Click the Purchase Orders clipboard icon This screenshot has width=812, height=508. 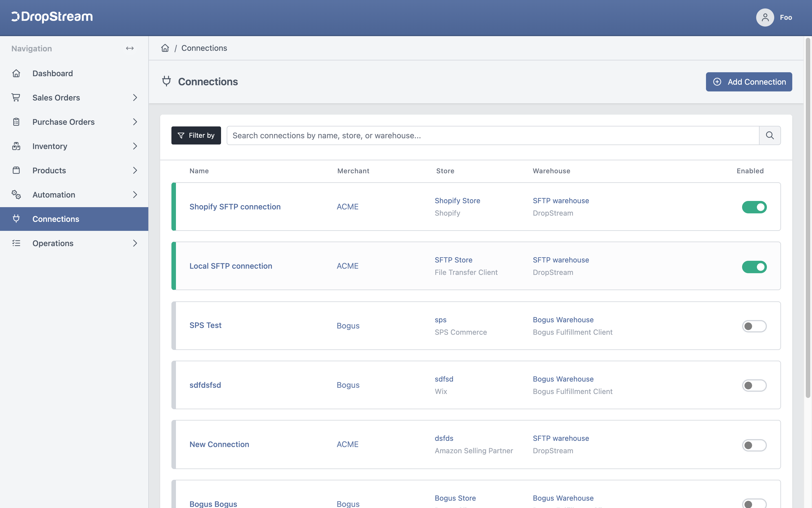(x=16, y=122)
